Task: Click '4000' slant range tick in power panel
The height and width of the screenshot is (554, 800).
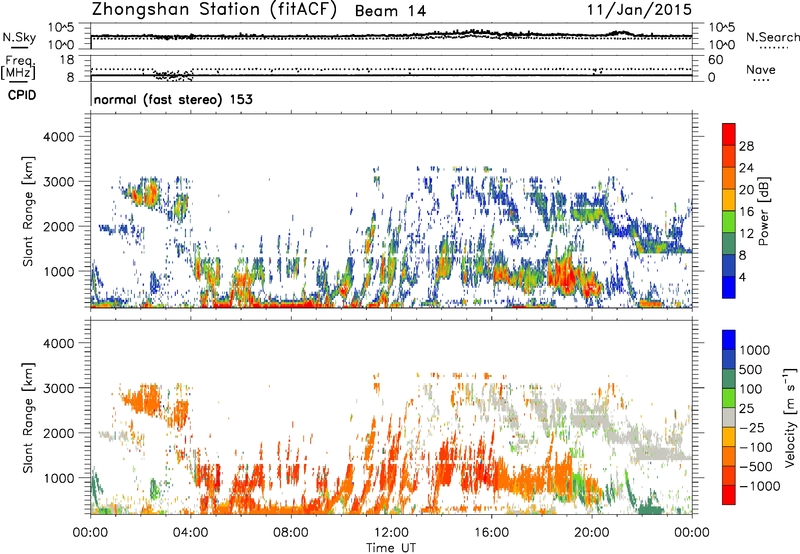Action: [58, 137]
